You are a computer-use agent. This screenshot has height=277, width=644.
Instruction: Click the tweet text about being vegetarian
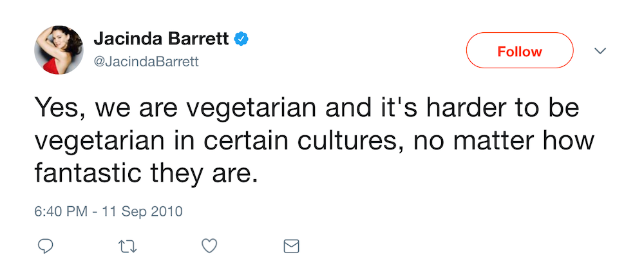314,140
